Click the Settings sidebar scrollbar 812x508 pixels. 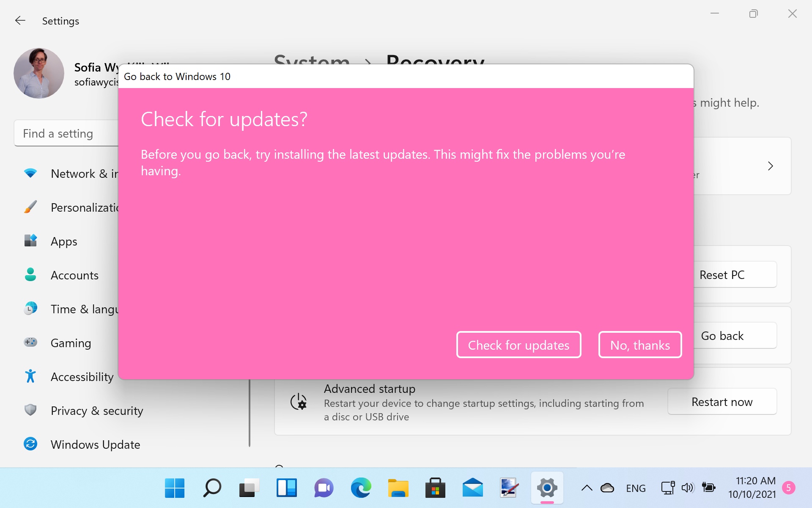coord(250,413)
